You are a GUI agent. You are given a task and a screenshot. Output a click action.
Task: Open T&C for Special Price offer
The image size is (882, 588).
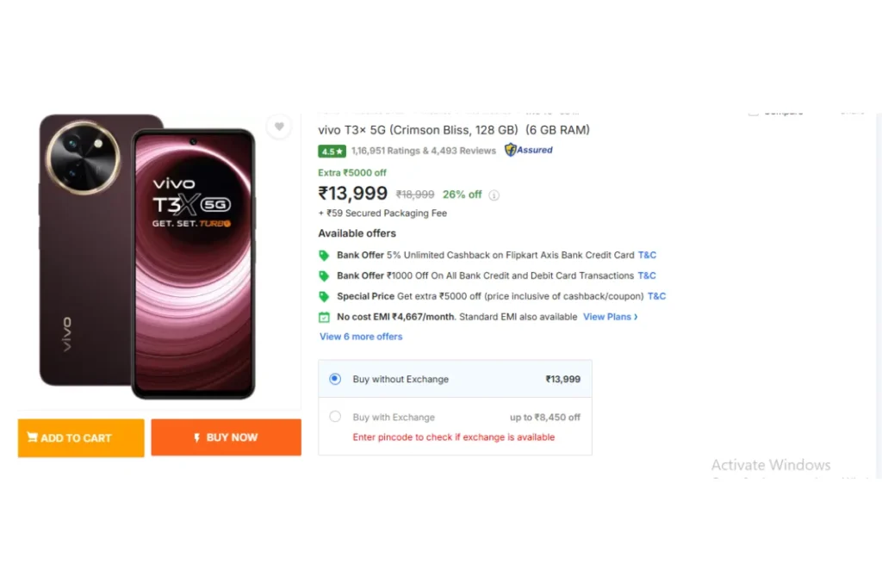click(656, 296)
